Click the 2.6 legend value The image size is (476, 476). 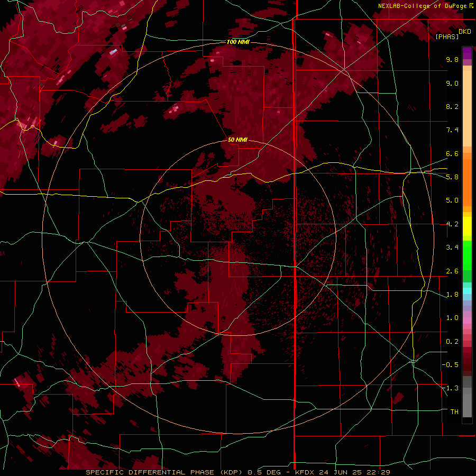pos(452,271)
